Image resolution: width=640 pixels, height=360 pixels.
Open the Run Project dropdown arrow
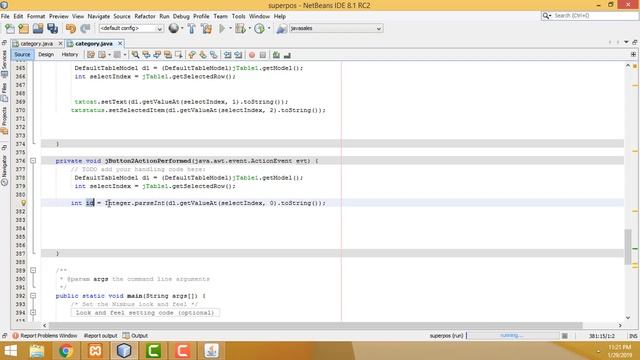(x=230, y=28)
